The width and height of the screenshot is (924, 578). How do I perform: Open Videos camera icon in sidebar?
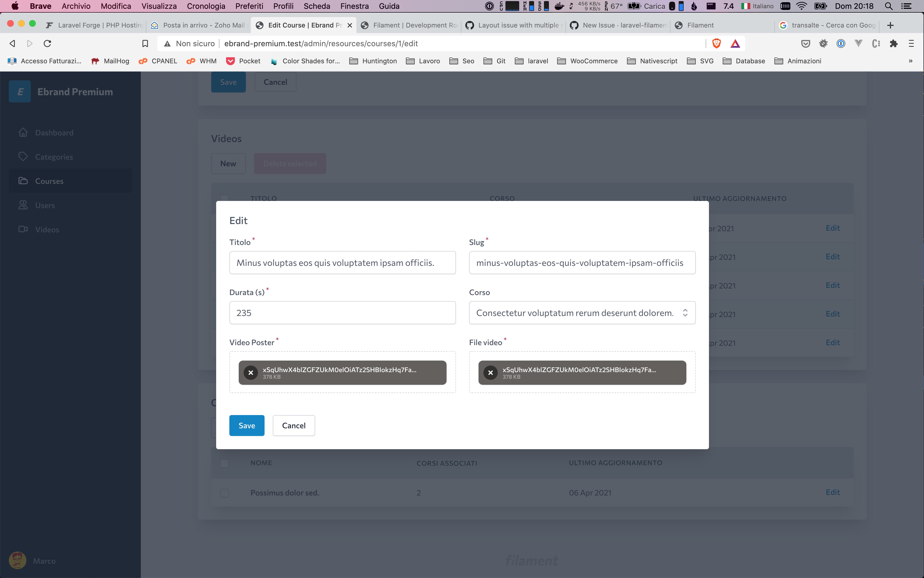point(23,229)
